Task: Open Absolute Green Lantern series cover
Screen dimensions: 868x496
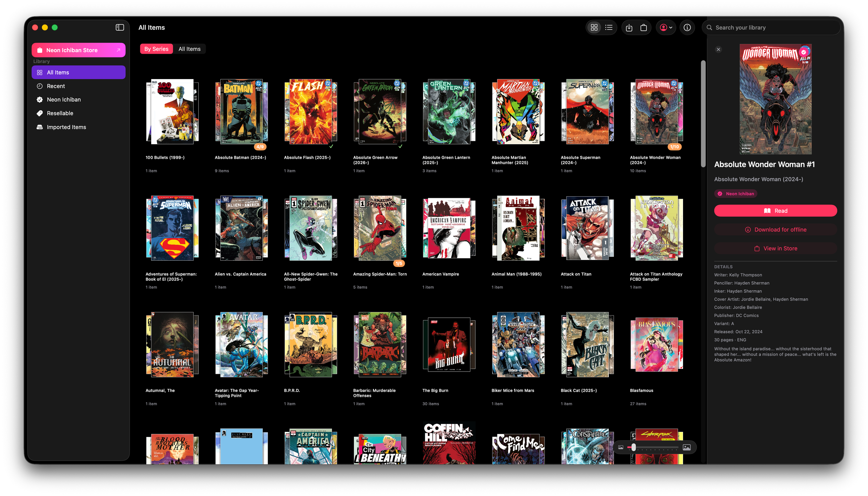Action: pyautogui.click(x=449, y=111)
